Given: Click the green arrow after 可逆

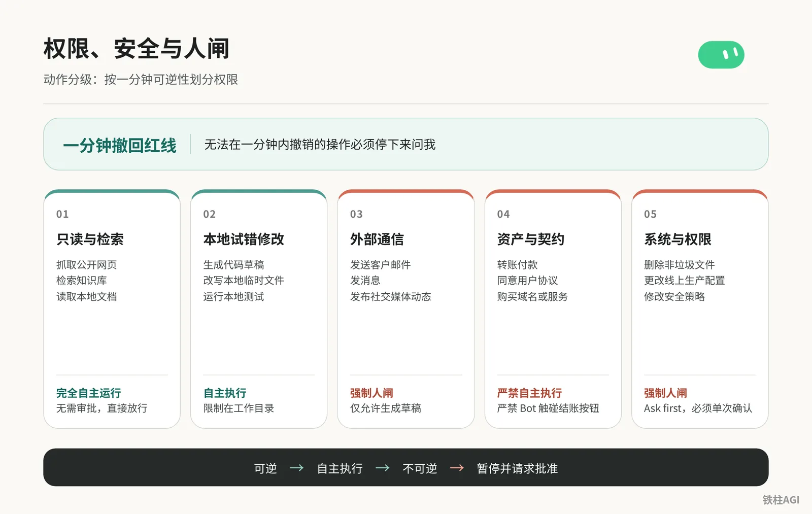Looking at the screenshot, I should (x=296, y=468).
